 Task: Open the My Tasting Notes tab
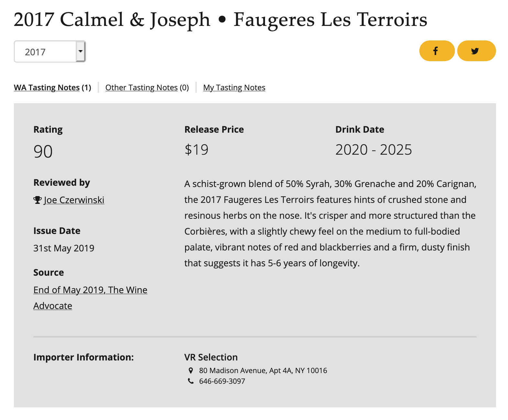coord(234,87)
